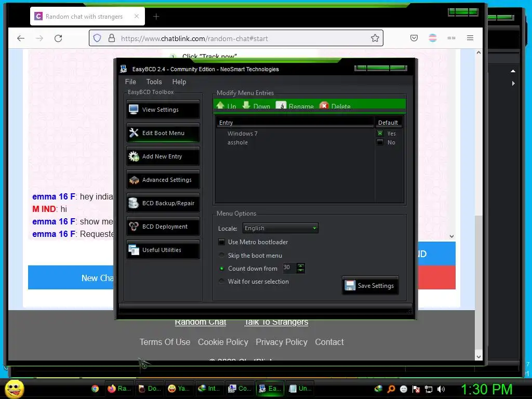Open Add New Entry in the toolbox

pos(163,156)
